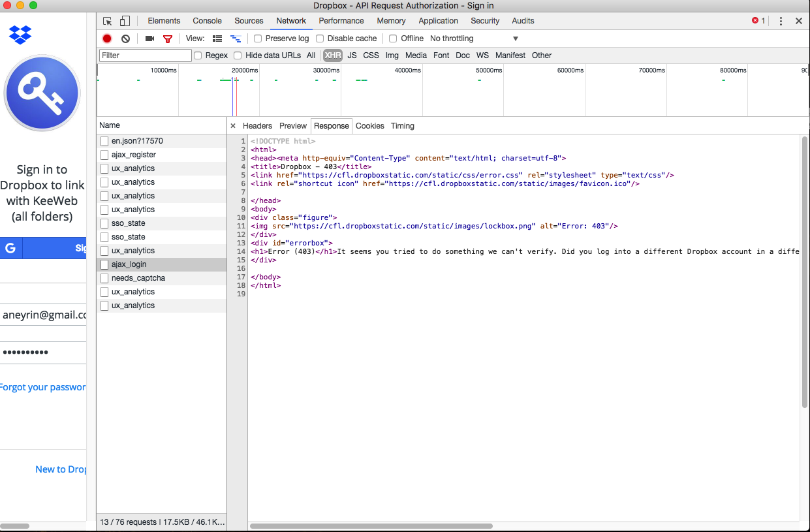Screen dimensions: 810x532
Task: Filter requests by Doc
Action: [x=463, y=55]
